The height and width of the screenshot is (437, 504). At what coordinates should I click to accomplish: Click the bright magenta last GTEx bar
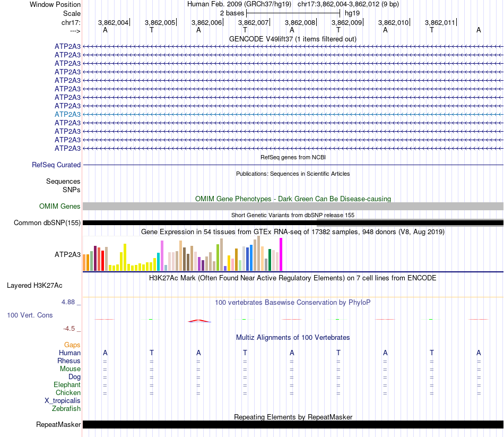[x=281, y=254]
